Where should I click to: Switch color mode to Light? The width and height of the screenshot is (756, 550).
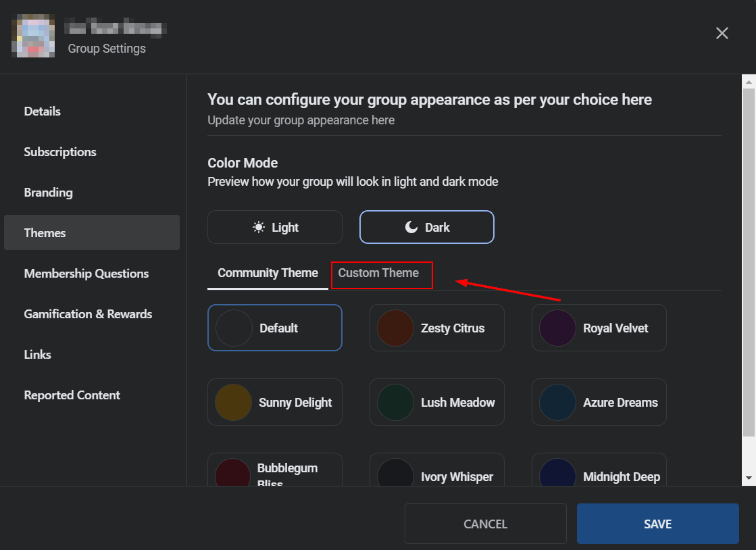pyautogui.click(x=275, y=227)
